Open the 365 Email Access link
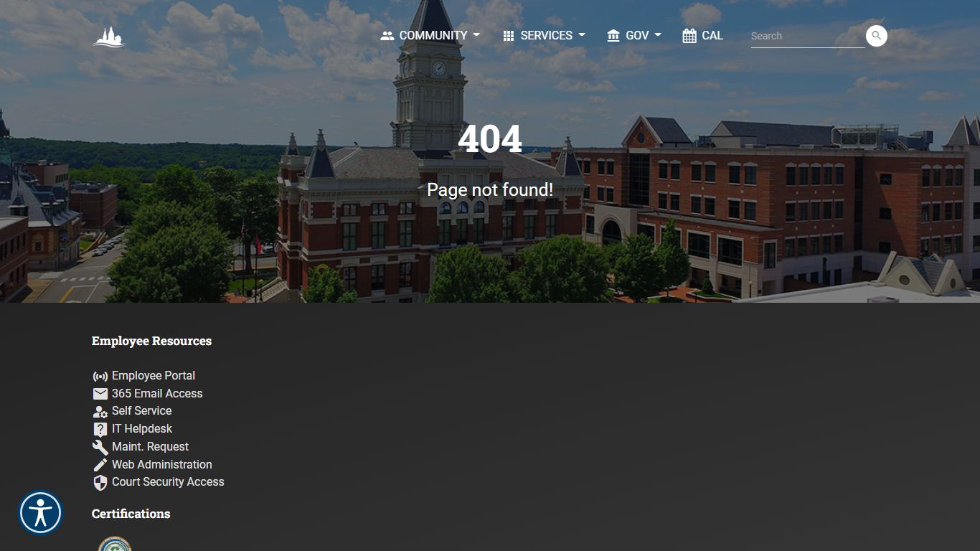The height and width of the screenshot is (551, 980). coord(157,394)
